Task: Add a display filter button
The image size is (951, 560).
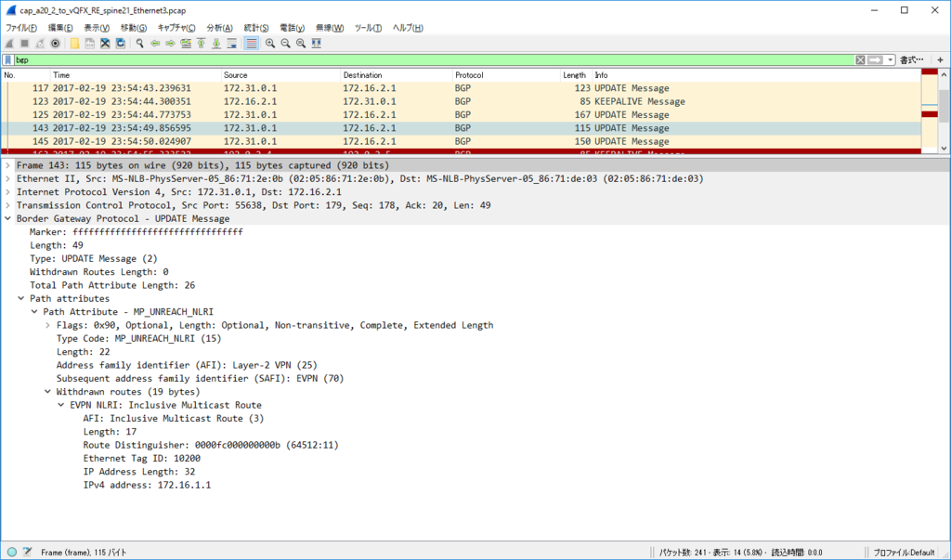Action: coord(940,60)
